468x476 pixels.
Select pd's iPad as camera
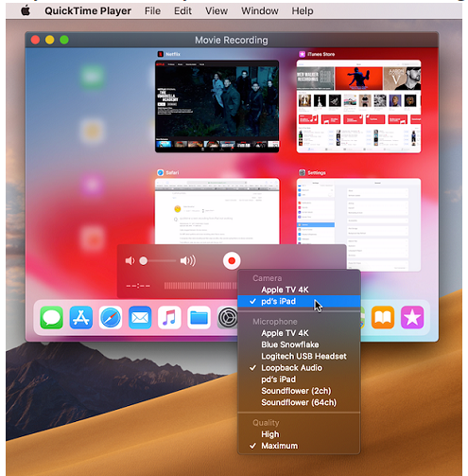tap(299, 301)
